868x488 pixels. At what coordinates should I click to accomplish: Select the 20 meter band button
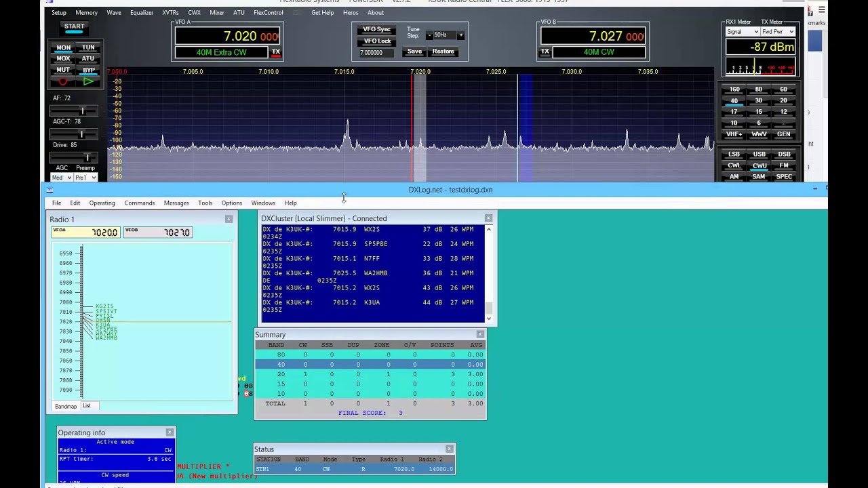tap(783, 100)
